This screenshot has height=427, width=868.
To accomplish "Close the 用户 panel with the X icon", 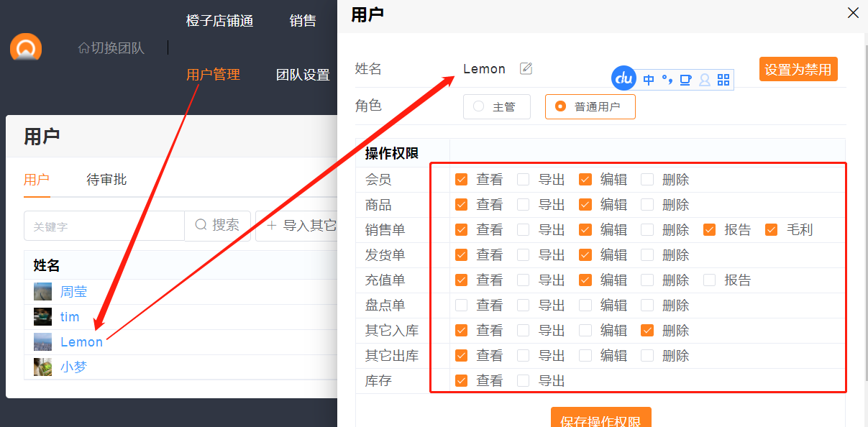I will pyautogui.click(x=853, y=13).
